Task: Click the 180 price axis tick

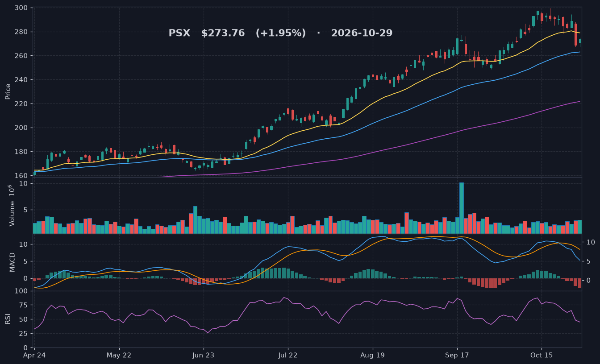Action: [21, 152]
